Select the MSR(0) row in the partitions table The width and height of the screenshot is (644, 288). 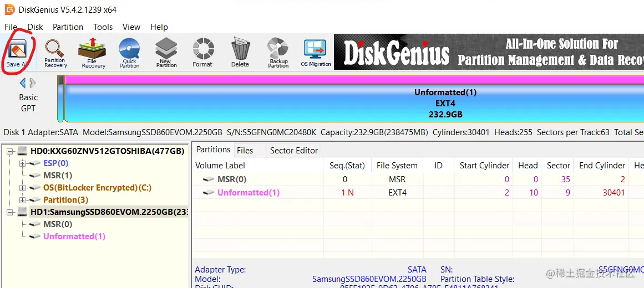[418, 179]
